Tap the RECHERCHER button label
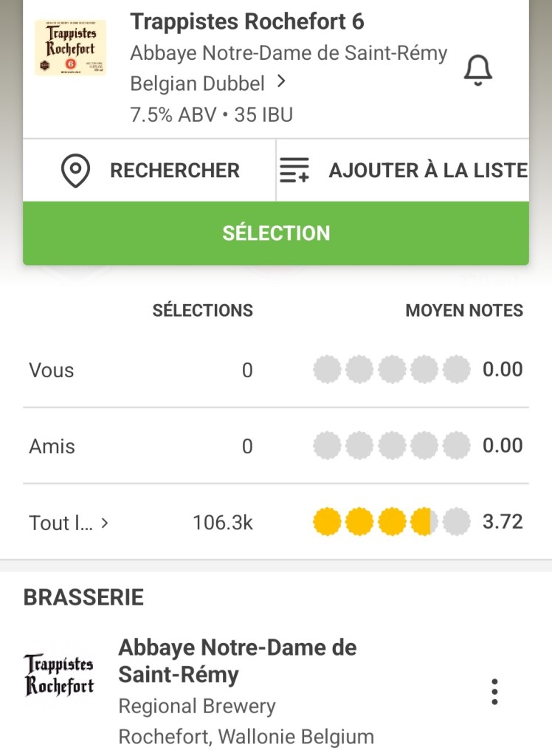552x756 pixels. click(x=175, y=171)
